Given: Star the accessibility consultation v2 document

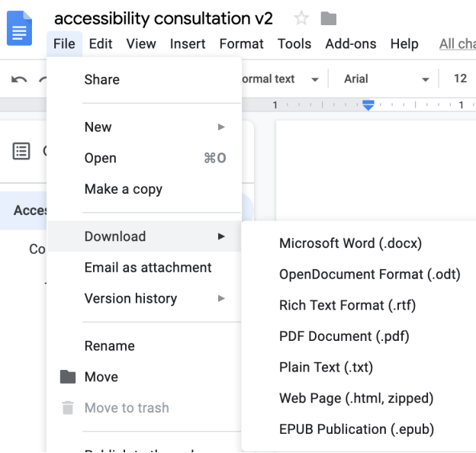Looking at the screenshot, I should (x=301, y=19).
